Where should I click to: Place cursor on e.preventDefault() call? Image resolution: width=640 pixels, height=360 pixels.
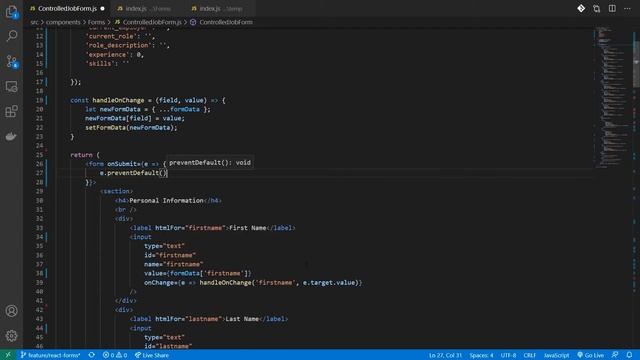133,173
